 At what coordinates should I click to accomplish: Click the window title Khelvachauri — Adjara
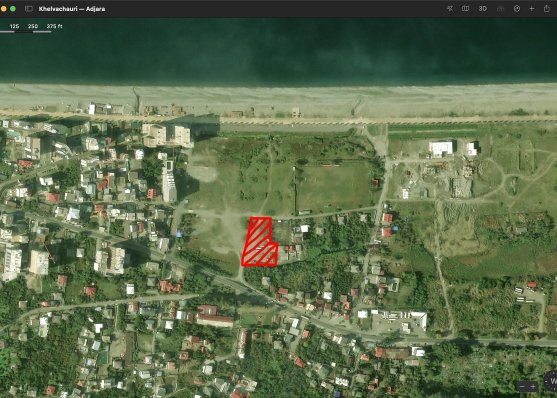pyautogui.click(x=72, y=9)
